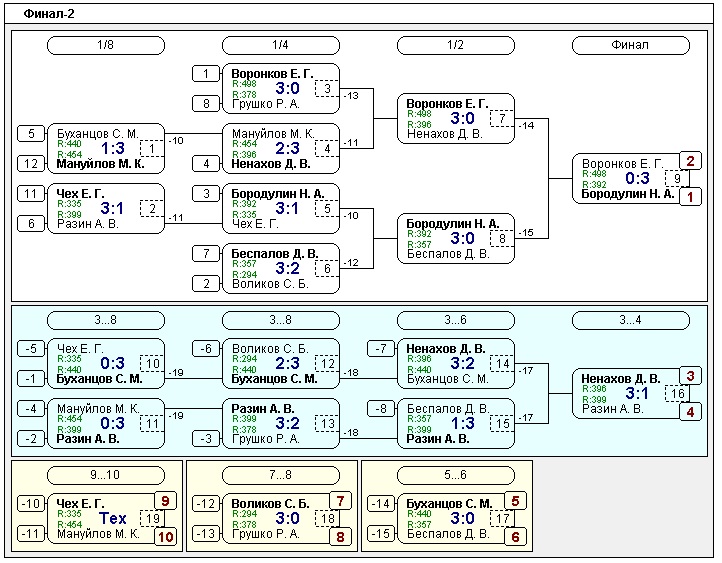Click the 9...10 placement header
722x563 pixels.
pos(106,473)
